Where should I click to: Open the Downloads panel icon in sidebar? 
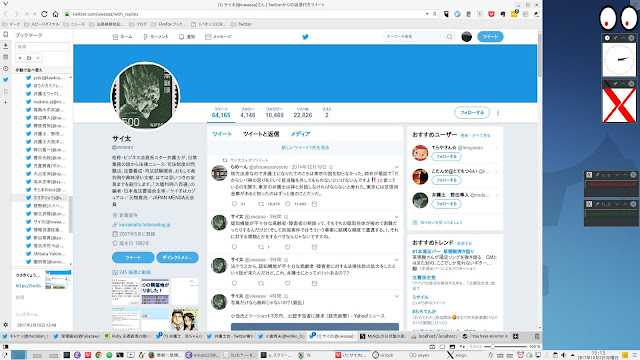[5, 46]
